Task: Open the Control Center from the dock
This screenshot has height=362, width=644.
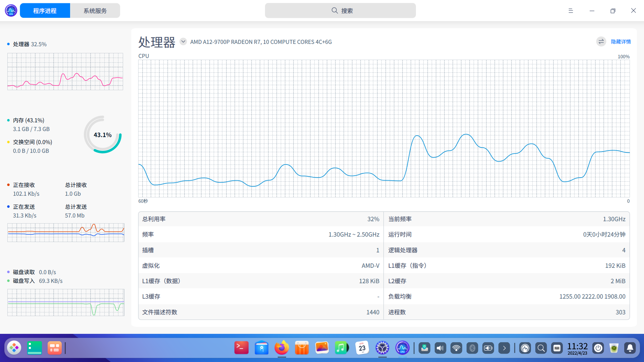Action: click(382, 348)
